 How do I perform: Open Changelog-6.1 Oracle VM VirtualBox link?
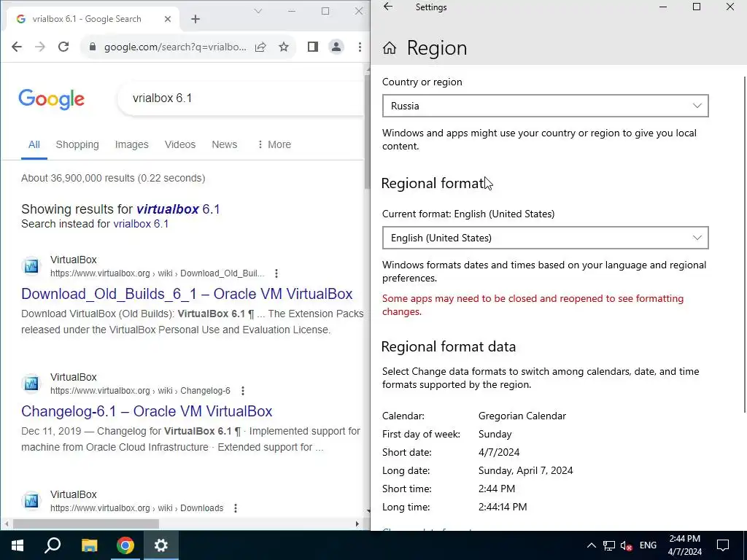click(x=147, y=411)
